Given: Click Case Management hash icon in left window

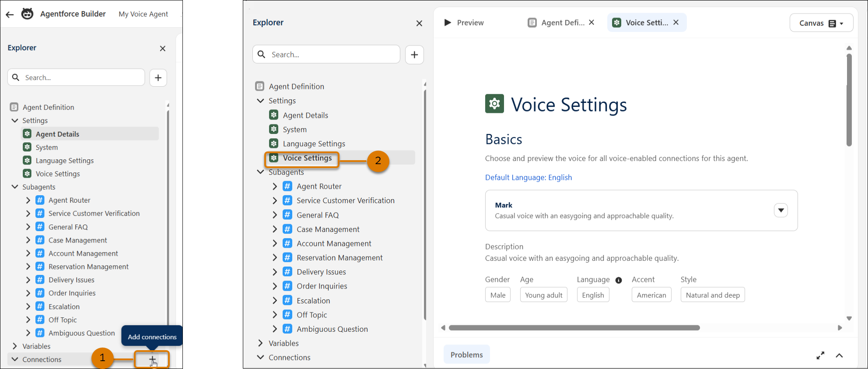Looking at the screenshot, I should [x=40, y=240].
